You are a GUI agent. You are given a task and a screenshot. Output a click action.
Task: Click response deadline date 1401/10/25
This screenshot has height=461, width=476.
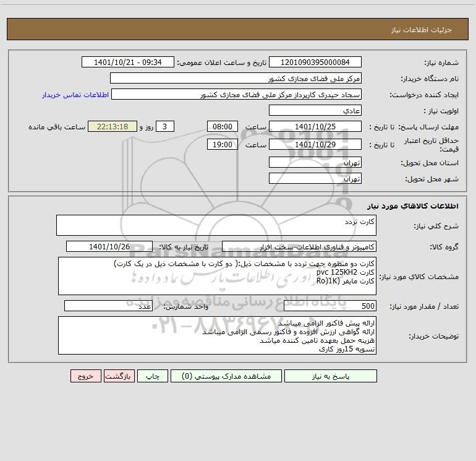[315, 126]
